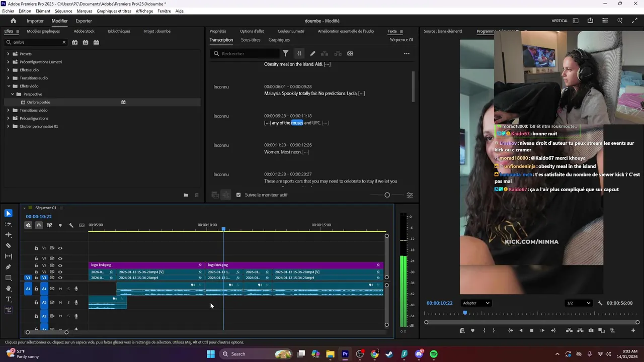Open Spotify from the taskbar
The image size is (644, 362).
tap(434, 354)
